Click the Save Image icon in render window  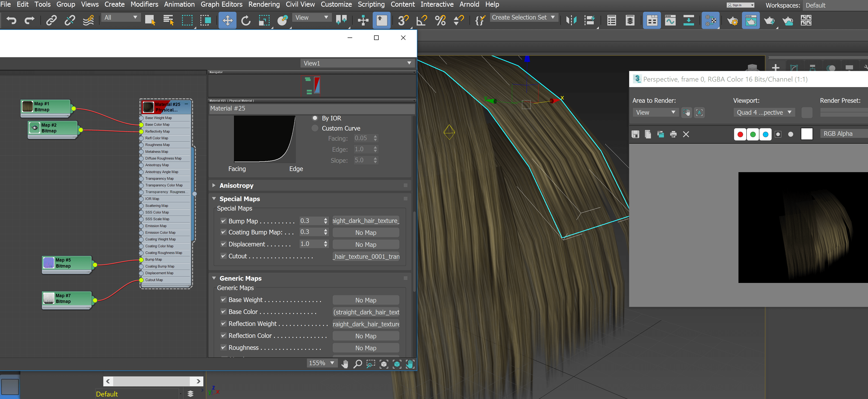pyautogui.click(x=635, y=134)
